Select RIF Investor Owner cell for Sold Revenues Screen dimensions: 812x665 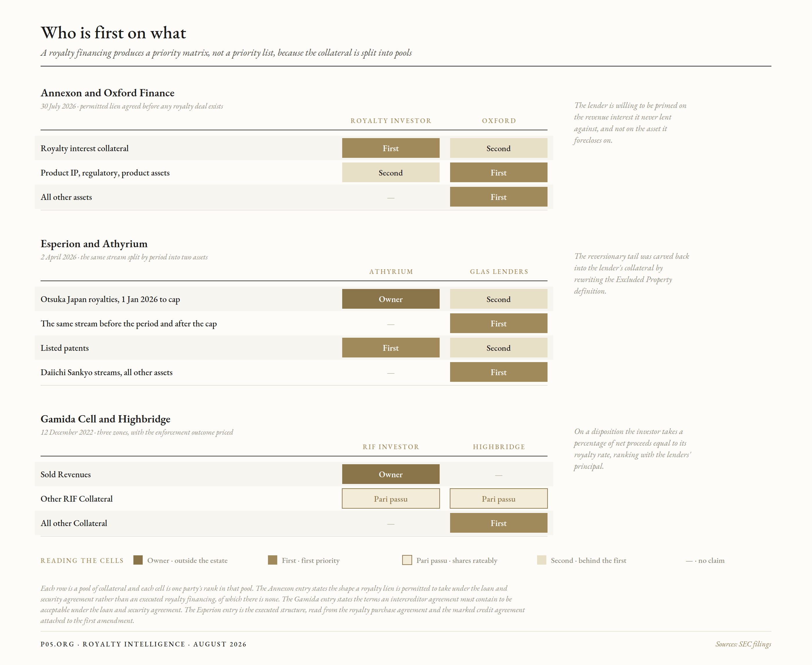(x=391, y=474)
